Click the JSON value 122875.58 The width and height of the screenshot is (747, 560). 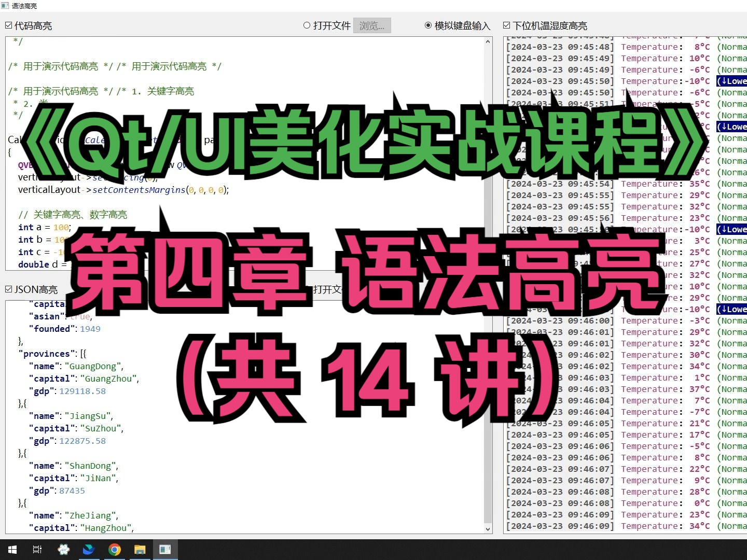pos(82,441)
